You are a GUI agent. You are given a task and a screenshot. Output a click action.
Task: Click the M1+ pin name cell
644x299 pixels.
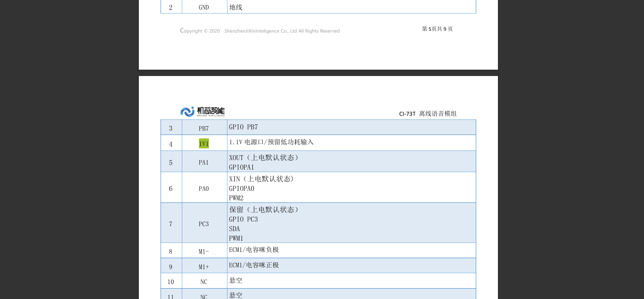tap(204, 267)
